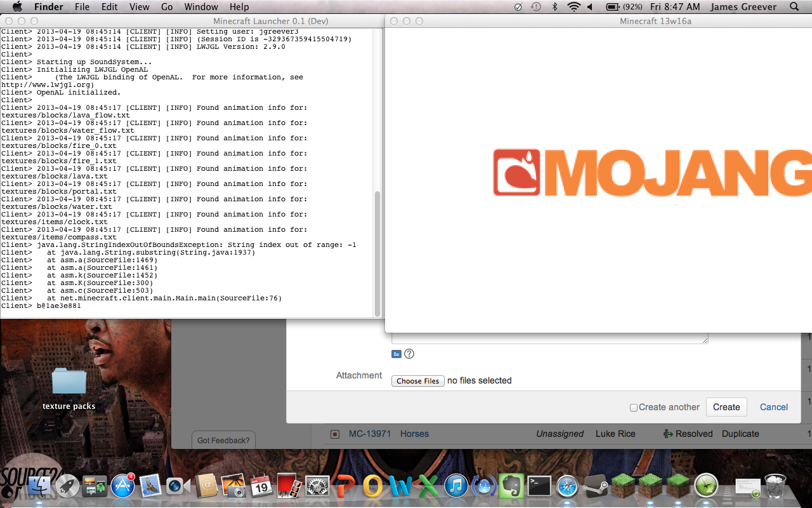
Task: Open the File menu
Action: 82,7
